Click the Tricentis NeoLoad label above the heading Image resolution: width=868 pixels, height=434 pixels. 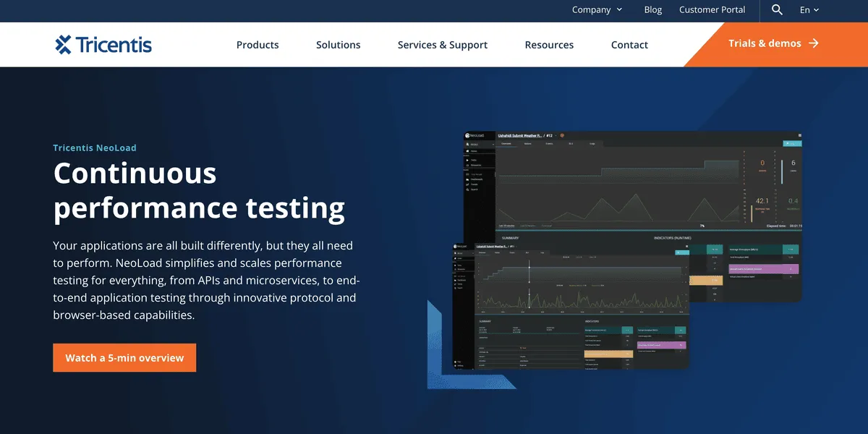(x=95, y=148)
